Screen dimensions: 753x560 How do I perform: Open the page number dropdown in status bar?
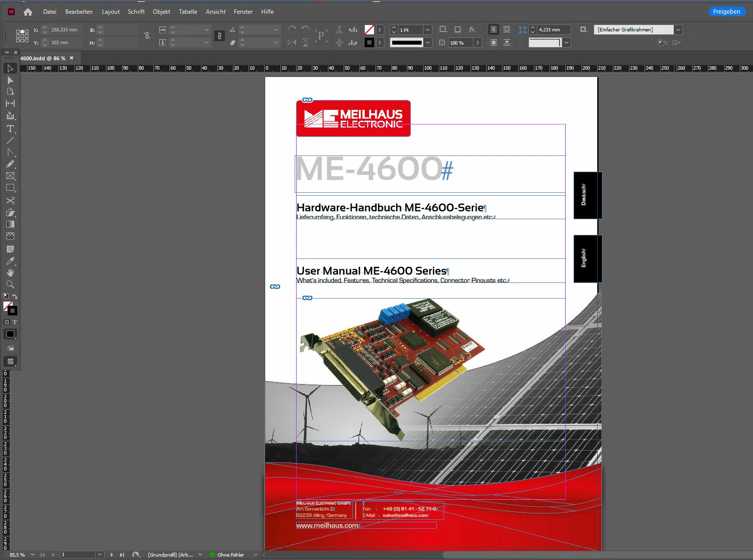click(100, 555)
